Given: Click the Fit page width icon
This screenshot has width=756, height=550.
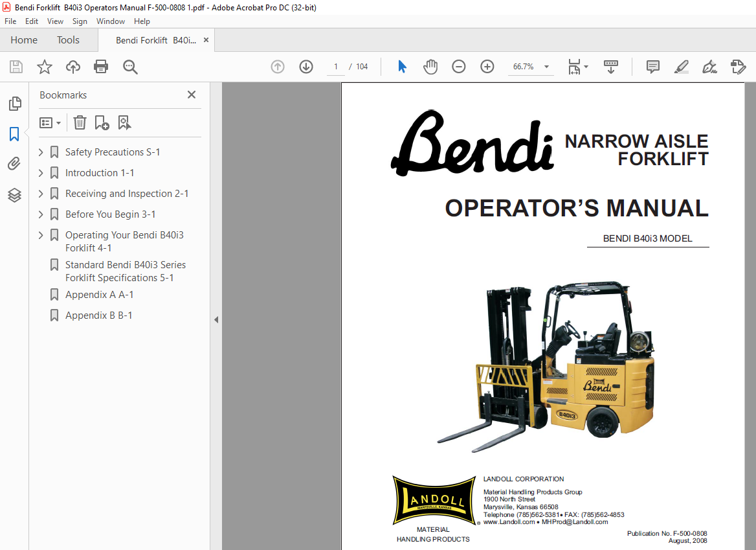Looking at the screenshot, I should 574,67.
